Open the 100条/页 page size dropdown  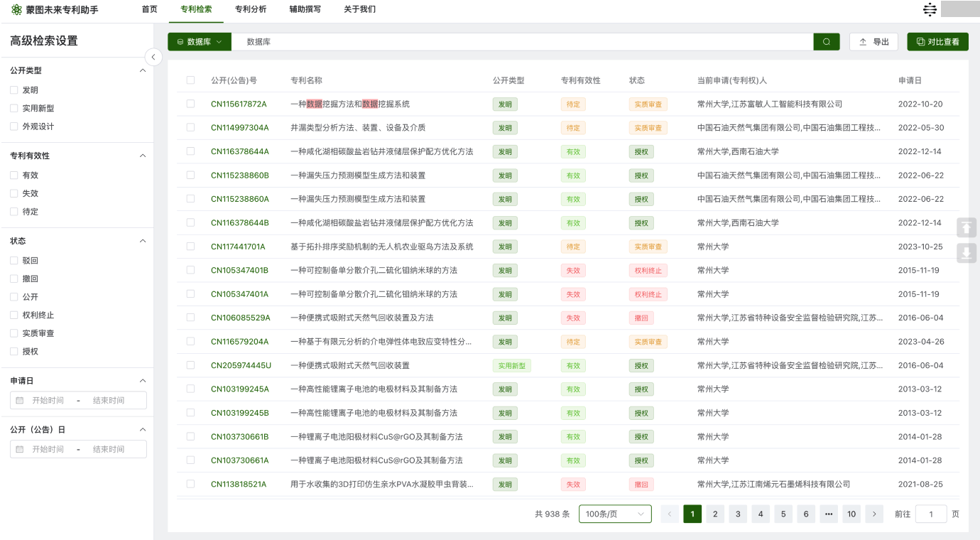(614, 514)
